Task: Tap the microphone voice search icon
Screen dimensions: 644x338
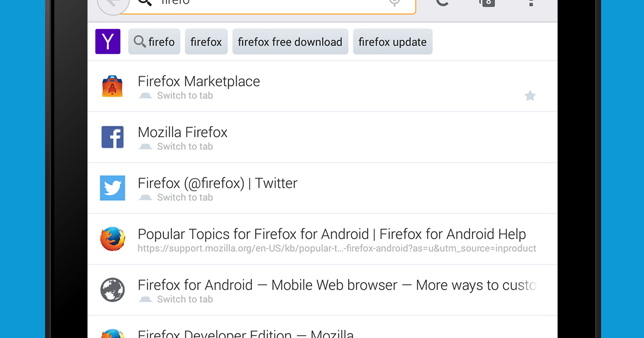Action: 394,3
